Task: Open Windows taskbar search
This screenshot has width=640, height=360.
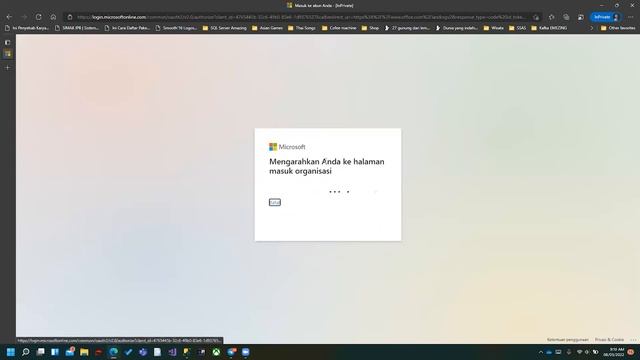Action: 25,352
